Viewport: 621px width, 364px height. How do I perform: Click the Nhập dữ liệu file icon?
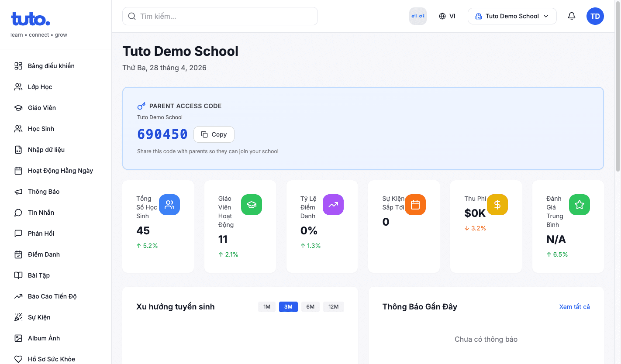click(18, 150)
